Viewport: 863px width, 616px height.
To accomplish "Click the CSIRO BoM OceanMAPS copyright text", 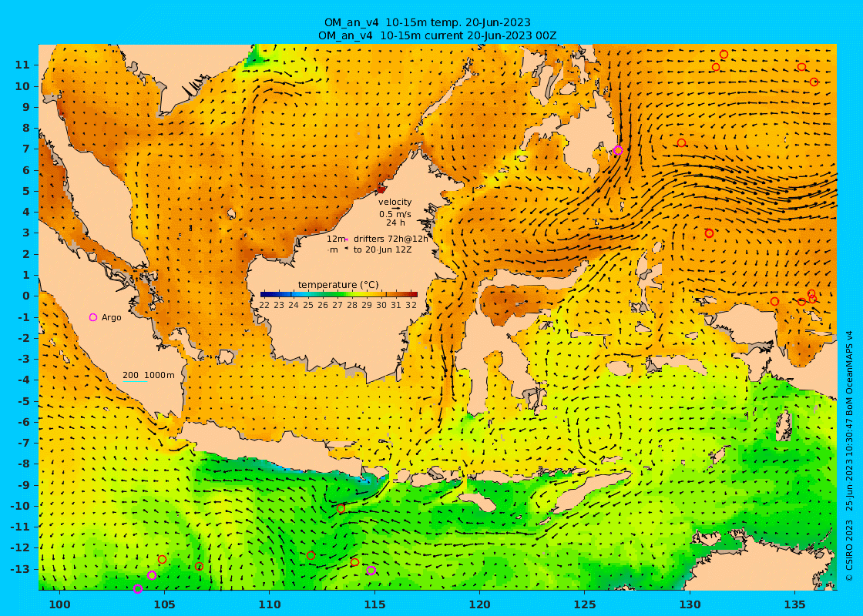I will pos(849,454).
